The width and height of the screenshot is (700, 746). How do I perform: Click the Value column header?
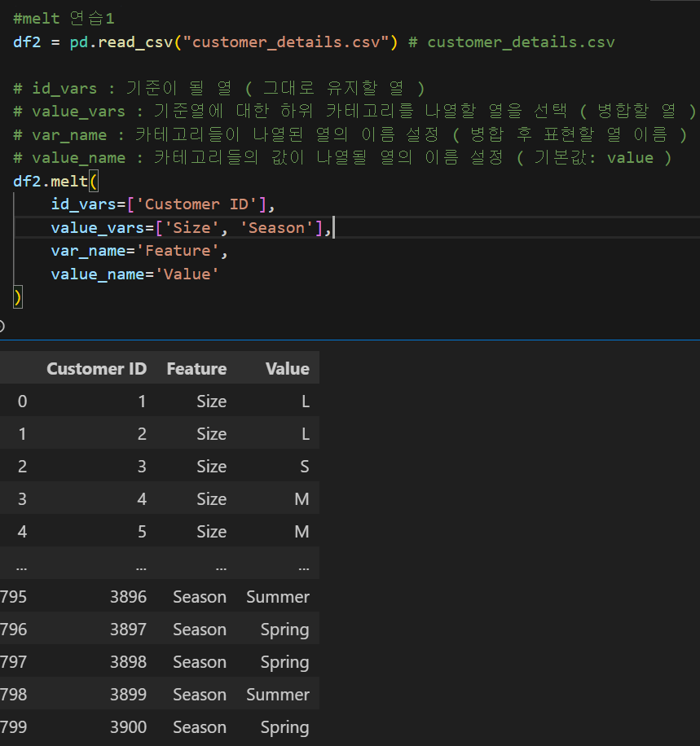point(288,369)
